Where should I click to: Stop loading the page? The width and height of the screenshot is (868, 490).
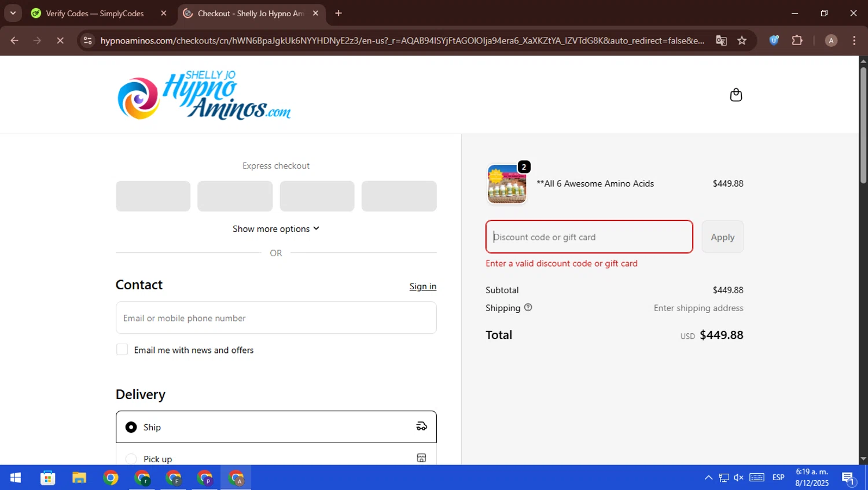pyautogui.click(x=60, y=40)
